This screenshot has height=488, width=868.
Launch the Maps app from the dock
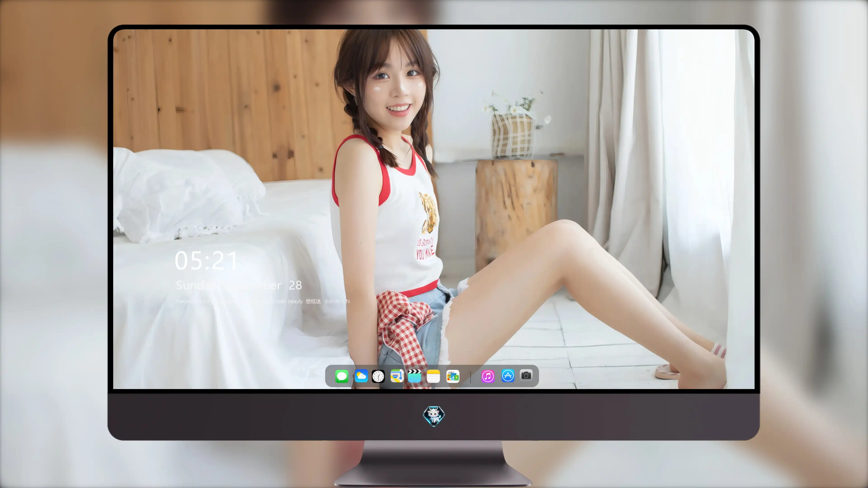click(397, 376)
